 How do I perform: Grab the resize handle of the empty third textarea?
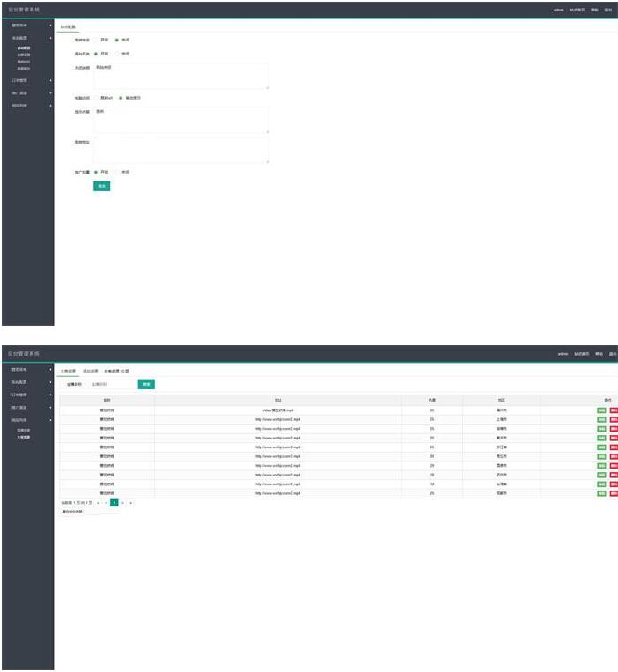[x=268, y=161]
